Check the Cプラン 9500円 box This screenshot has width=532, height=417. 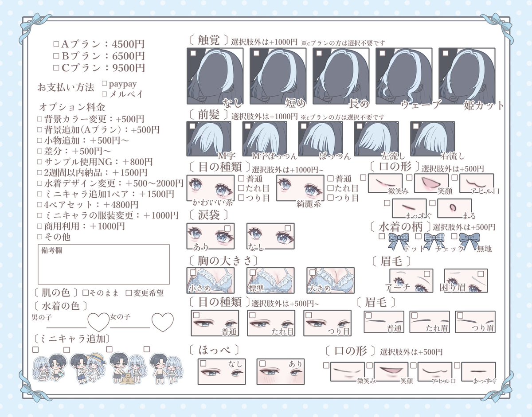(56, 68)
